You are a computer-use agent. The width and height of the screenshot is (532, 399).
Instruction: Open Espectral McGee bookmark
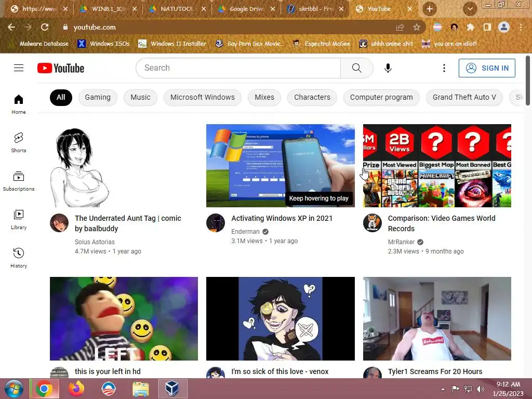[x=322, y=44]
